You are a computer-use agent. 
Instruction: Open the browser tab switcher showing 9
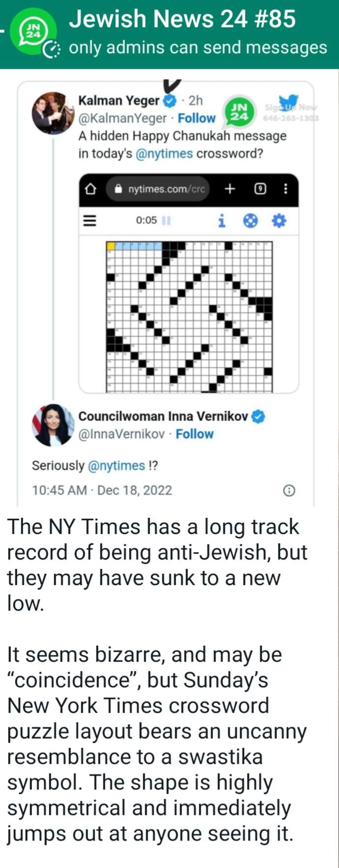[x=260, y=189]
